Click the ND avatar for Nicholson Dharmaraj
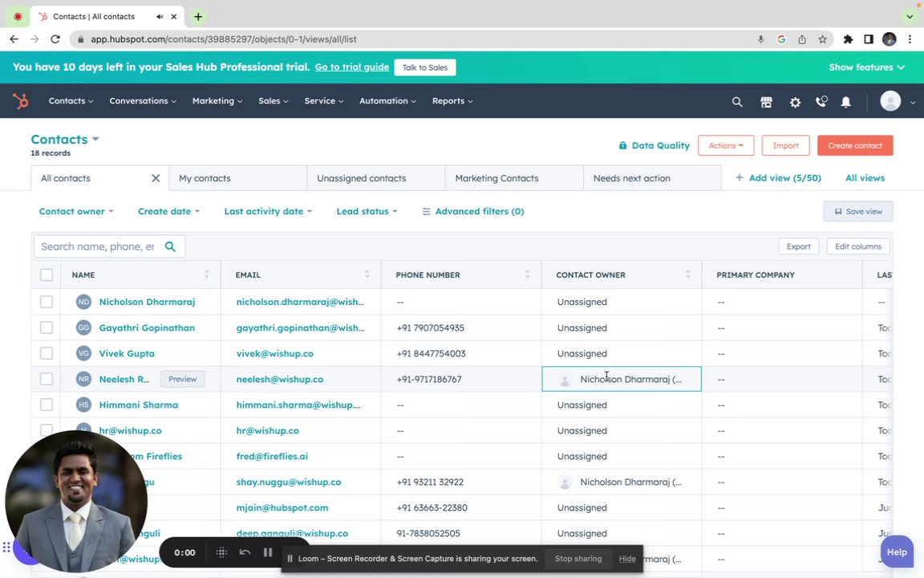924x578 pixels. (83, 302)
